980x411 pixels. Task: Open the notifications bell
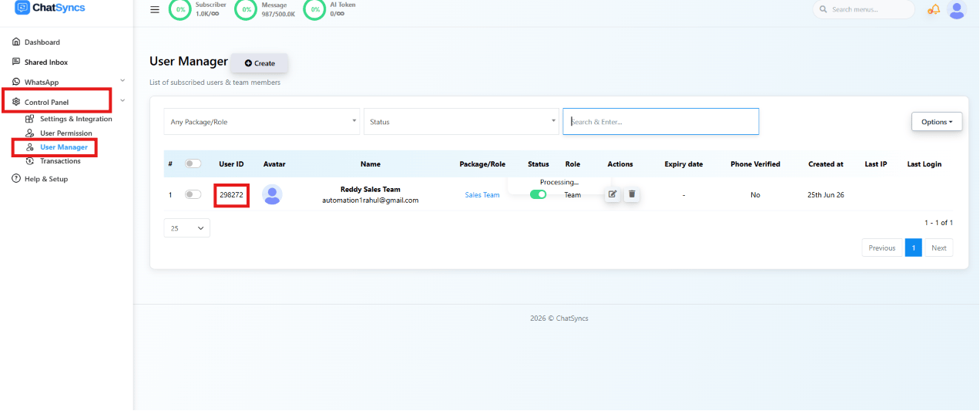click(x=934, y=10)
